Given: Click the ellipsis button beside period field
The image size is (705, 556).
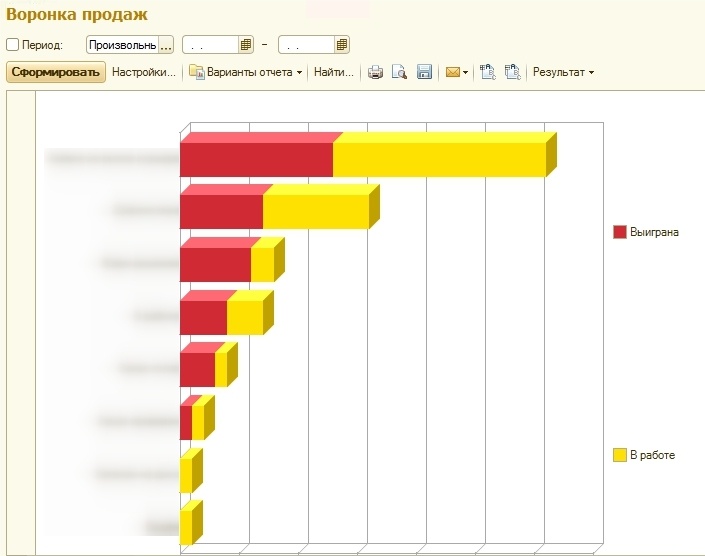Looking at the screenshot, I should pyautogui.click(x=166, y=45).
